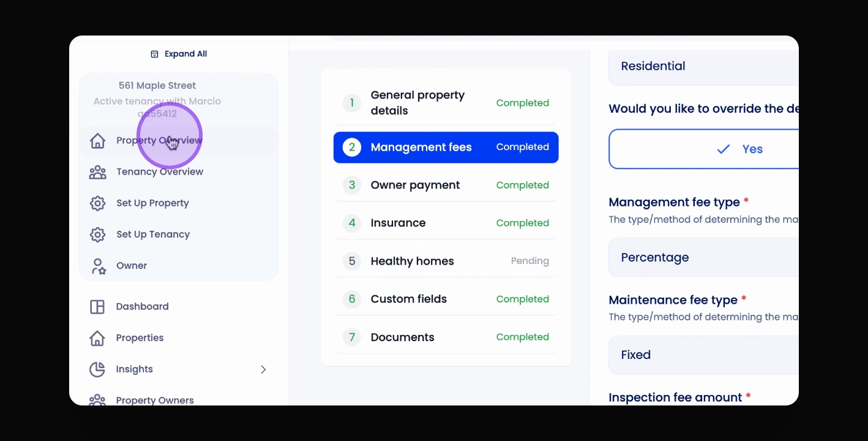Click Management fee type label
Image resolution: width=868 pixels, height=441 pixels.
click(x=674, y=202)
